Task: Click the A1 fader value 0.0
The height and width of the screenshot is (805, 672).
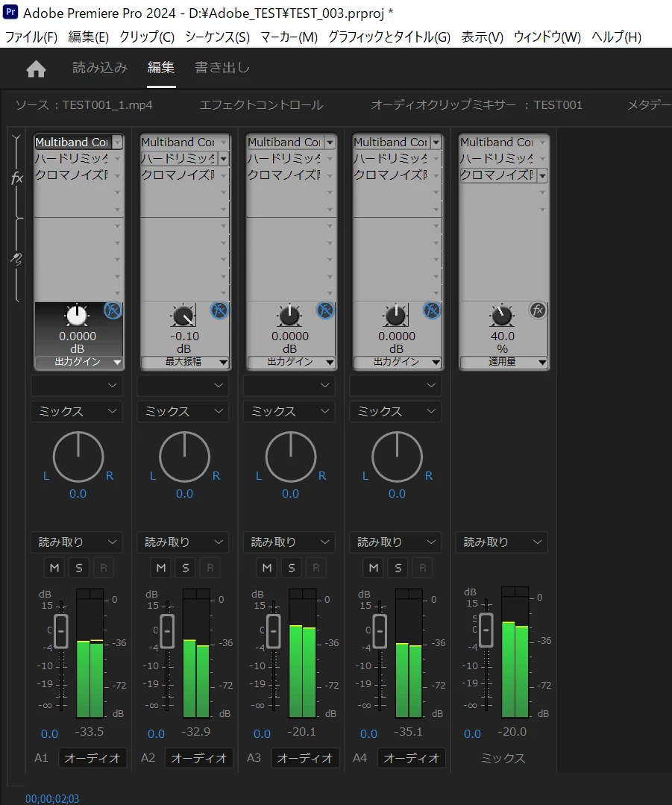Action: tap(49, 734)
